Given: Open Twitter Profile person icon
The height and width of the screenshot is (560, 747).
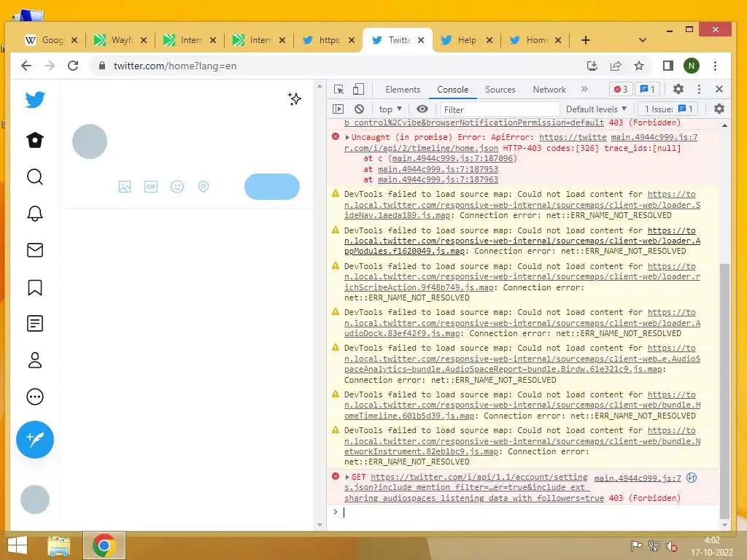Looking at the screenshot, I should pos(35,360).
